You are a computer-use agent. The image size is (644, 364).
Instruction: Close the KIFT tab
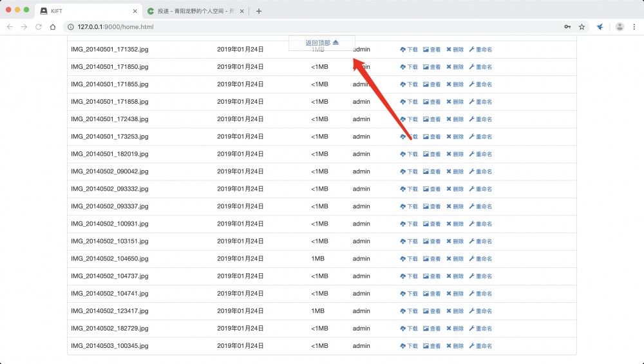point(135,11)
